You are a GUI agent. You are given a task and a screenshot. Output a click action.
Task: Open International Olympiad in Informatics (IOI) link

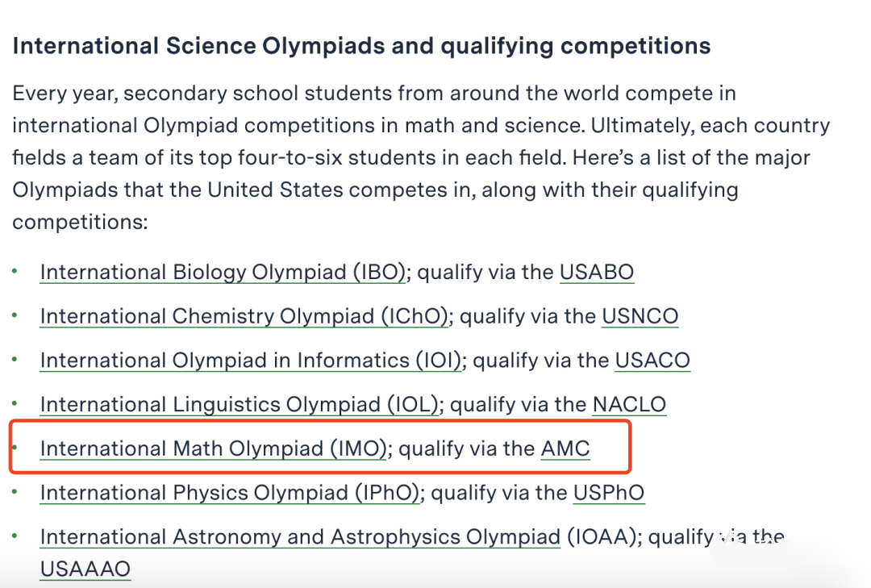tap(251, 360)
